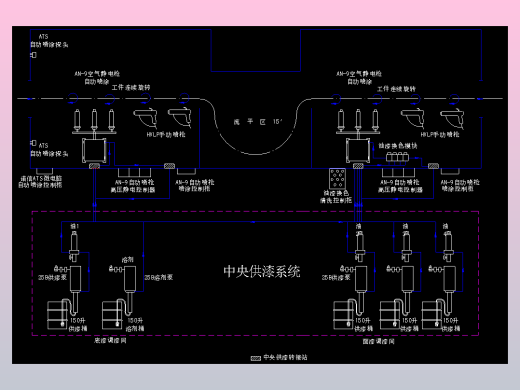Select the 35B供漆泵 label in primer room
This screenshot has height=390, width=520.
[52, 277]
